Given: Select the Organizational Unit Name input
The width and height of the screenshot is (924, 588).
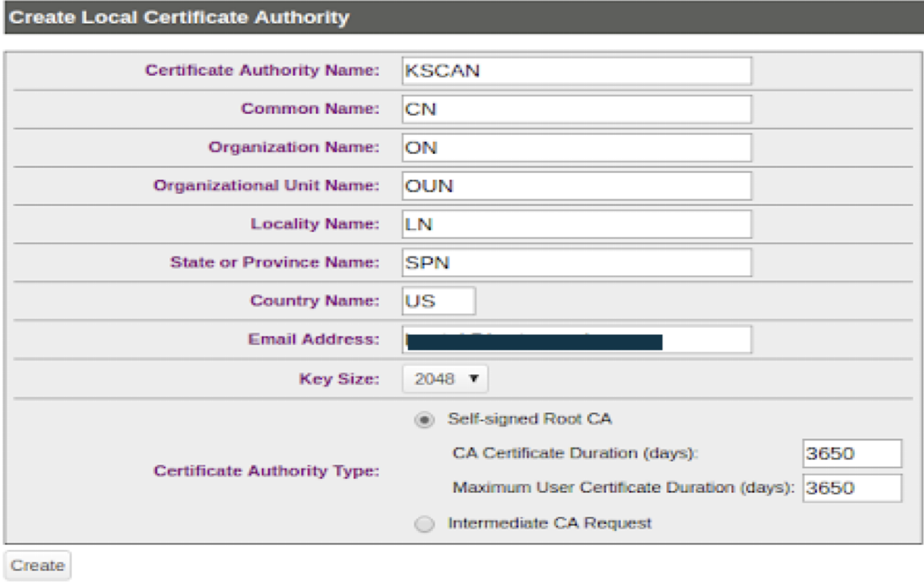Looking at the screenshot, I should (576, 186).
